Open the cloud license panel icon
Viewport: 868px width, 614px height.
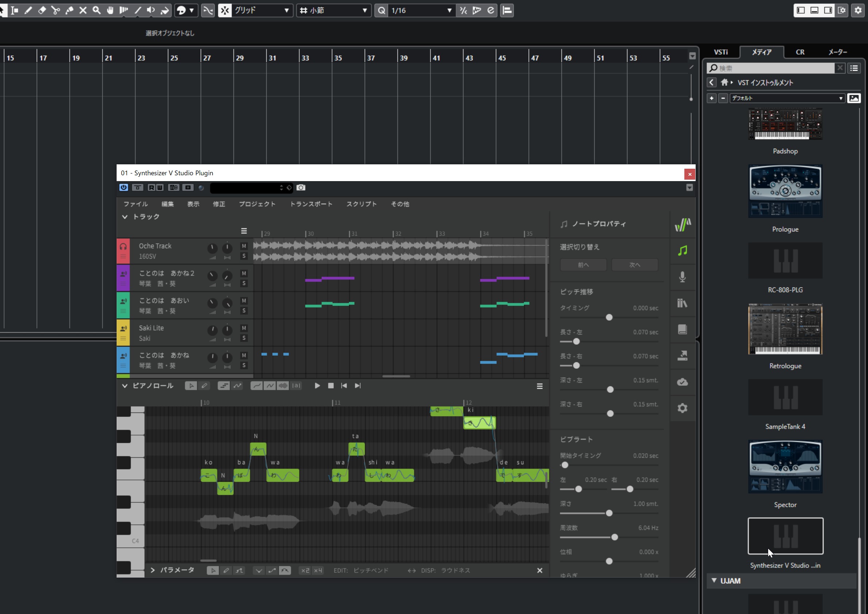point(682,382)
